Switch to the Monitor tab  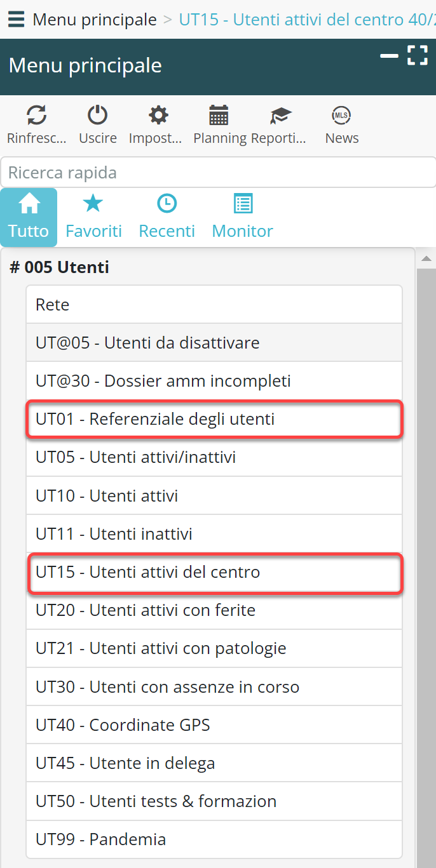coord(242,217)
